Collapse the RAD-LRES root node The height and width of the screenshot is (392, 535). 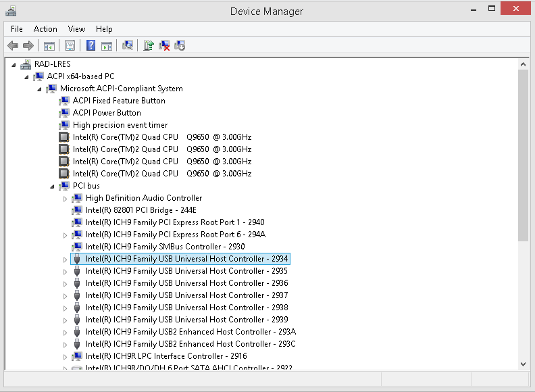coord(14,64)
